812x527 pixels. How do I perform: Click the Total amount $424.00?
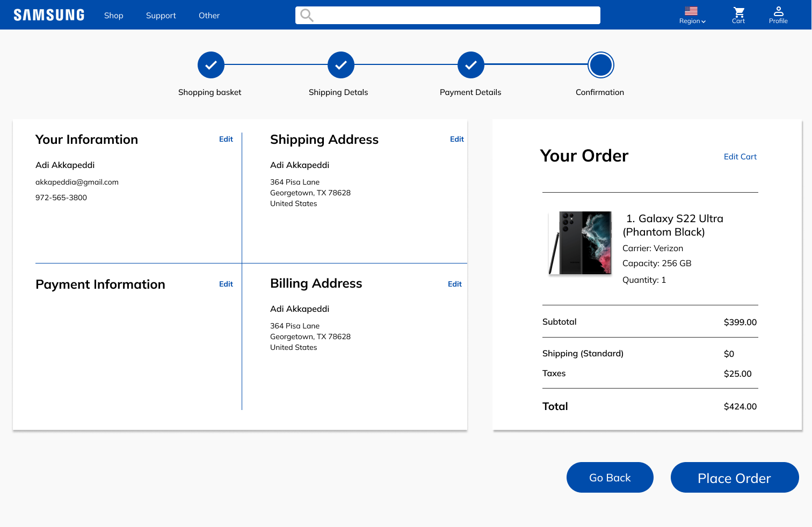740,406
